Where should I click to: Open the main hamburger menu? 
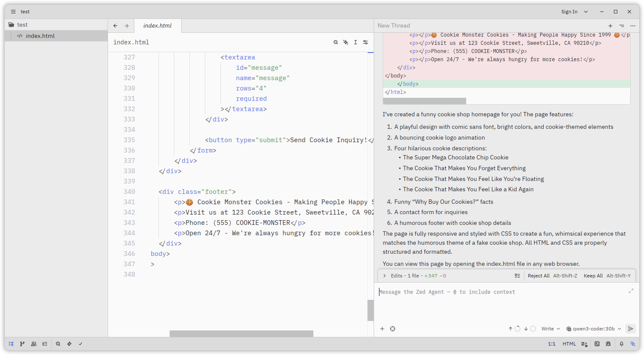[13, 12]
